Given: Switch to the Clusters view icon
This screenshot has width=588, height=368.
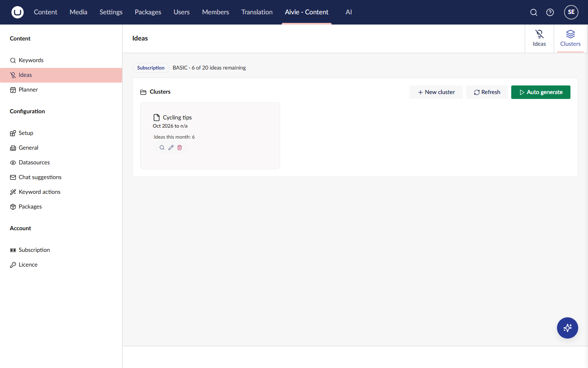Looking at the screenshot, I should (570, 38).
